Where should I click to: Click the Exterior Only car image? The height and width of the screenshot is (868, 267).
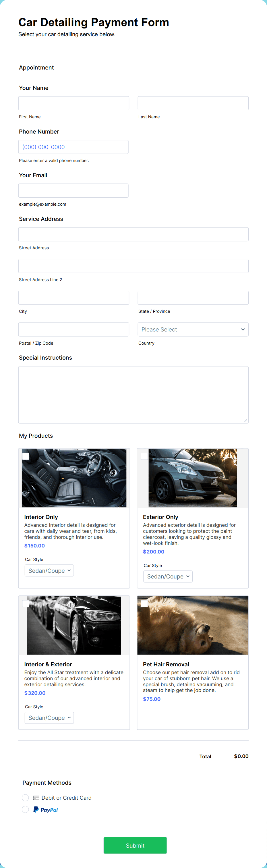click(x=193, y=477)
